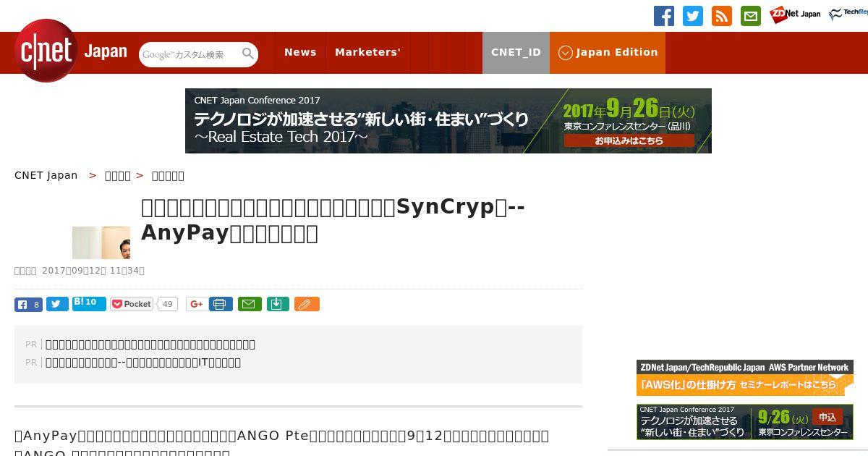868x456 pixels.
Task: Open the News menu
Action: pyautogui.click(x=300, y=53)
